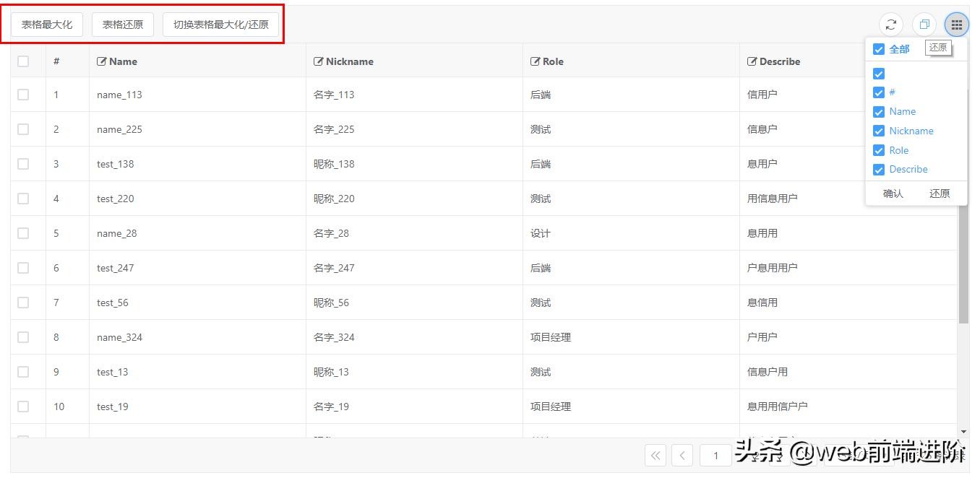Go to first page double-arrow button
Image resolution: width=980 pixels, height=478 pixels.
point(656,455)
